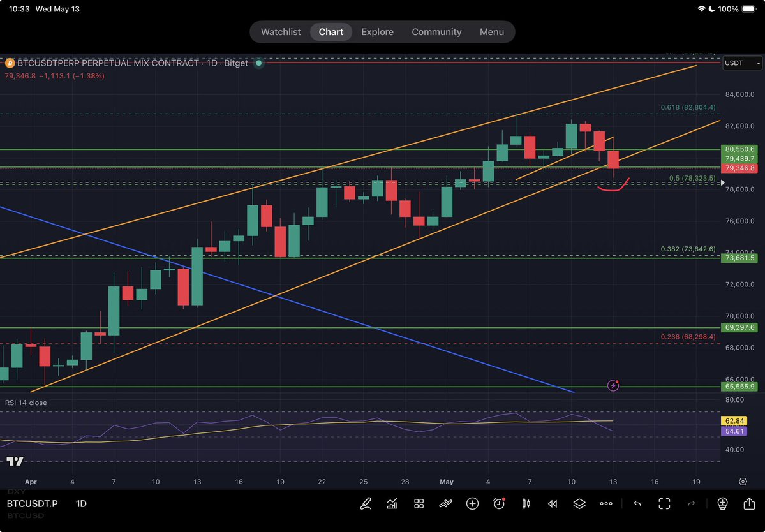Select the drawing pencil tool
The width and height of the screenshot is (765, 532).
pyautogui.click(x=366, y=504)
